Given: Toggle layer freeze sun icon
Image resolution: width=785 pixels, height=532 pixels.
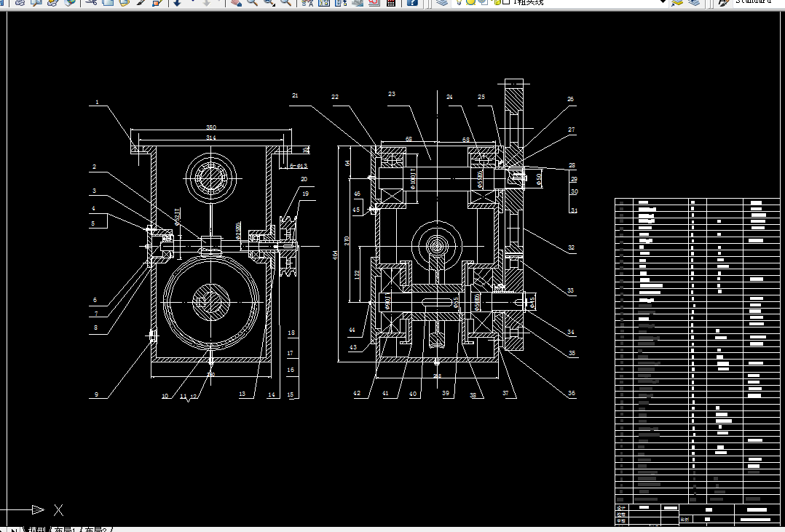Looking at the screenshot, I should pos(470,2).
